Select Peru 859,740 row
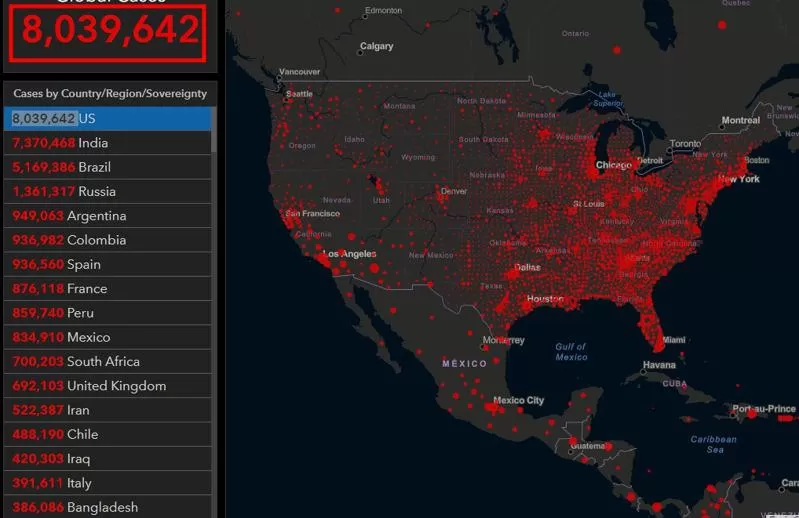The height and width of the screenshot is (518, 799). (108, 313)
